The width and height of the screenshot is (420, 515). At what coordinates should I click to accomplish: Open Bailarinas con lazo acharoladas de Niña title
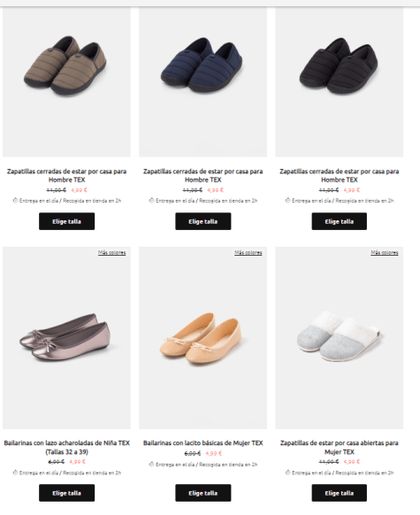[66, 448]
